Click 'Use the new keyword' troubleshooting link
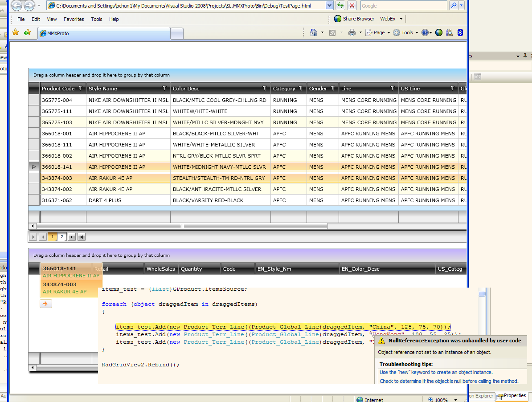532x402 pixels. point(436,372)
